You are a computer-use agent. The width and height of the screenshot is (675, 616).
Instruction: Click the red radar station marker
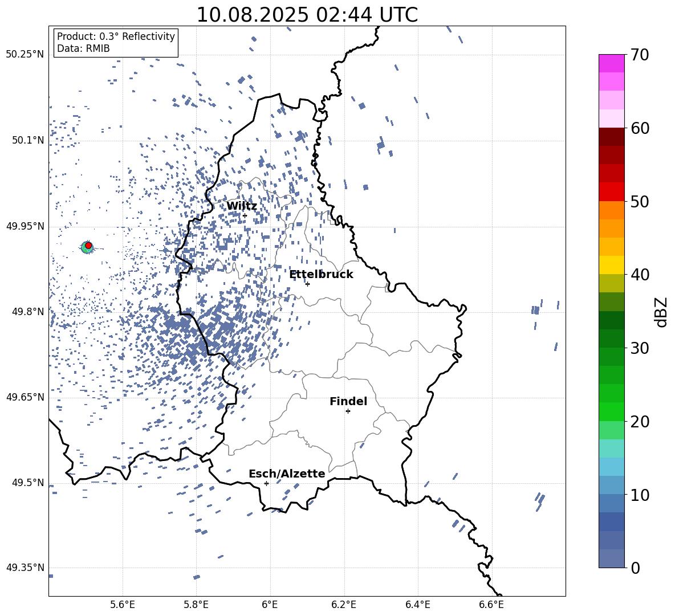pyautogui.click(x=88, y=246)
